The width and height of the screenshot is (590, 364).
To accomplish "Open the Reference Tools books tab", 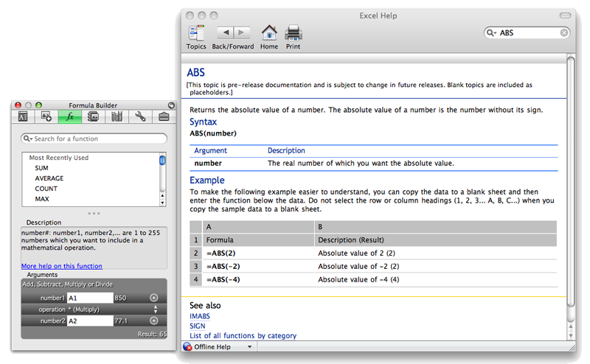I will pyautogui.click(x=117, y=116).
